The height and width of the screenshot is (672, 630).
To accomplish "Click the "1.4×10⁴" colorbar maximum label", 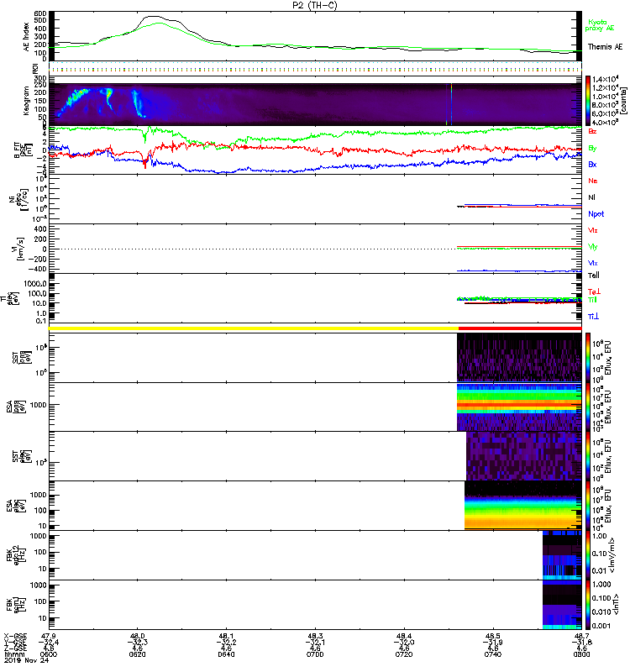I will point(605,79).
